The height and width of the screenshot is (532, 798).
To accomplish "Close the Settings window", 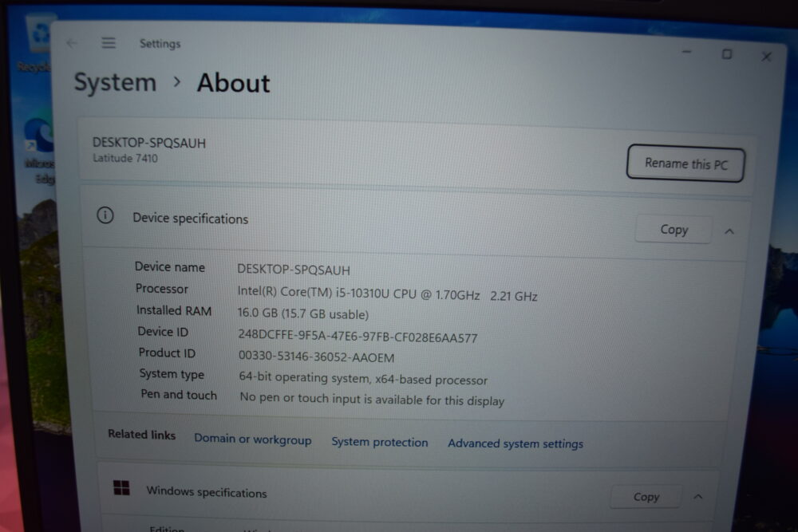I will [x=766, y=57].
